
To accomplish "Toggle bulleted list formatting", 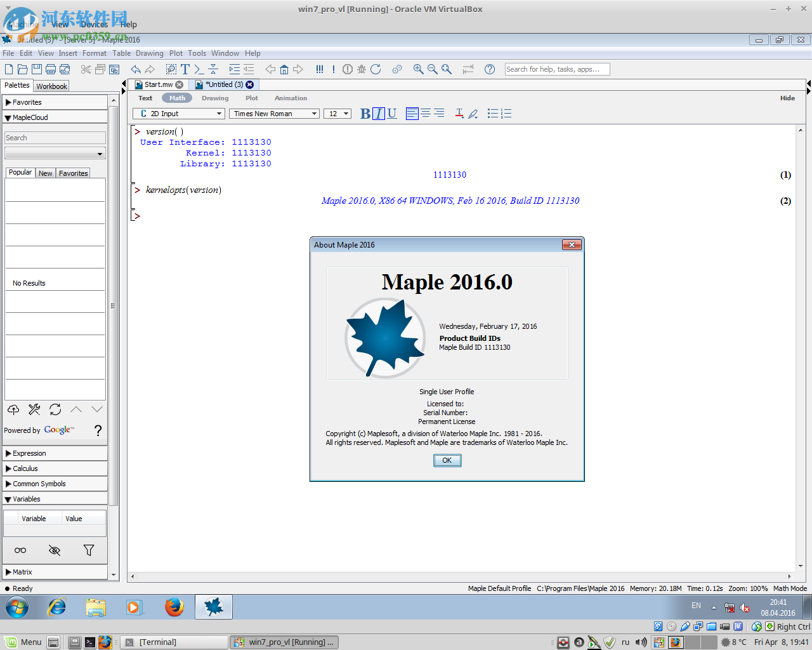I will pos(493,114).
